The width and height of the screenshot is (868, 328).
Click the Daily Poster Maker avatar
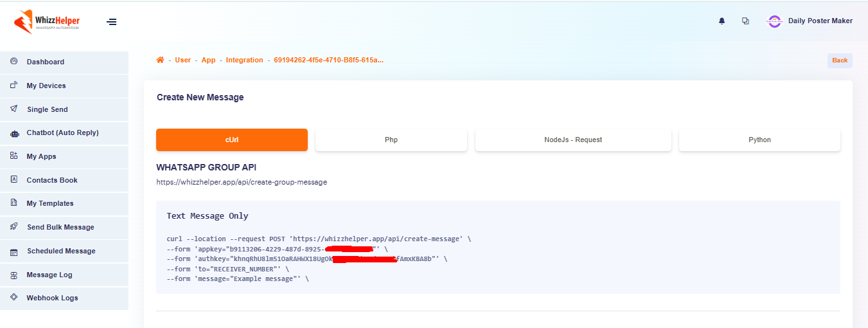click(774, 21)
